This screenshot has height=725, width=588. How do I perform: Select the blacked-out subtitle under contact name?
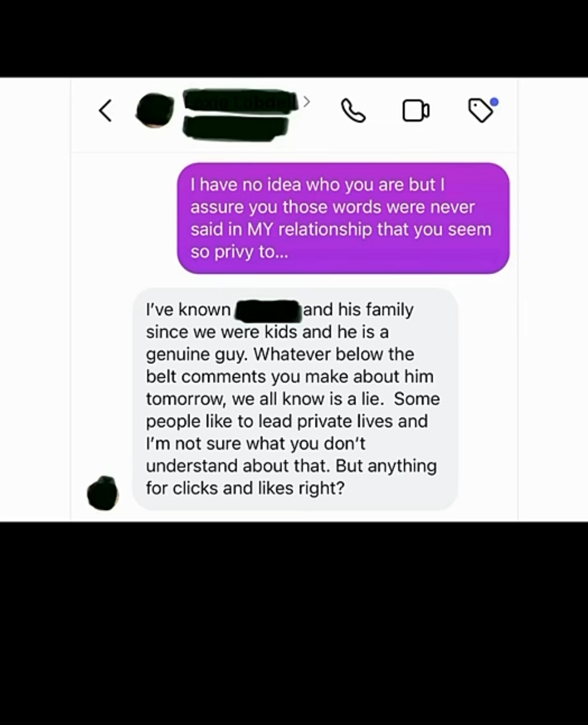pos(236,129)
